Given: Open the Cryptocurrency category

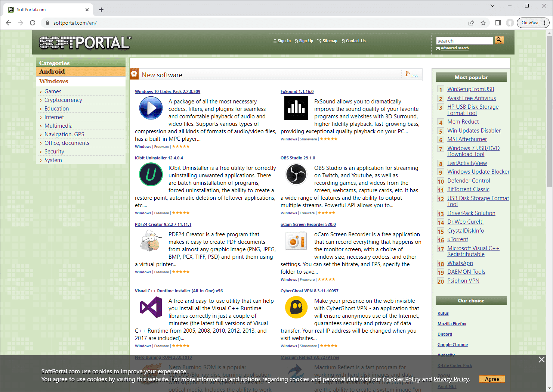Looking at the screenshot, I should click(x=63, y=100).
